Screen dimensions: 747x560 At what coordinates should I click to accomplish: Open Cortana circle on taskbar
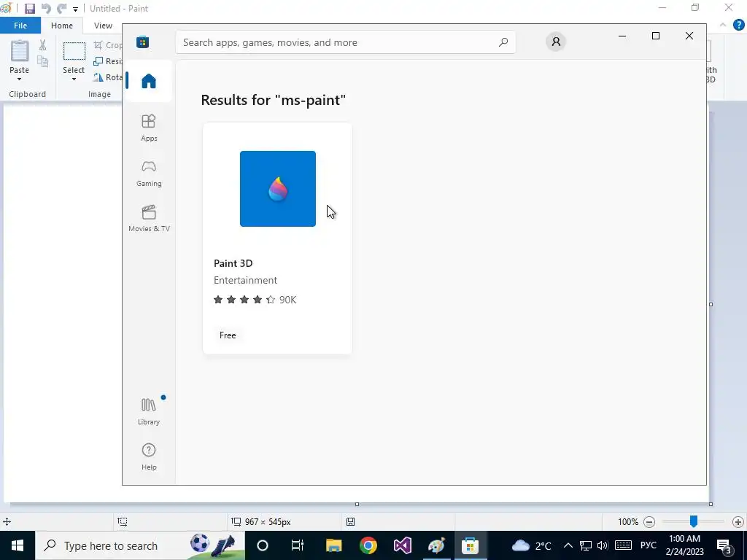tap(263, 545)
